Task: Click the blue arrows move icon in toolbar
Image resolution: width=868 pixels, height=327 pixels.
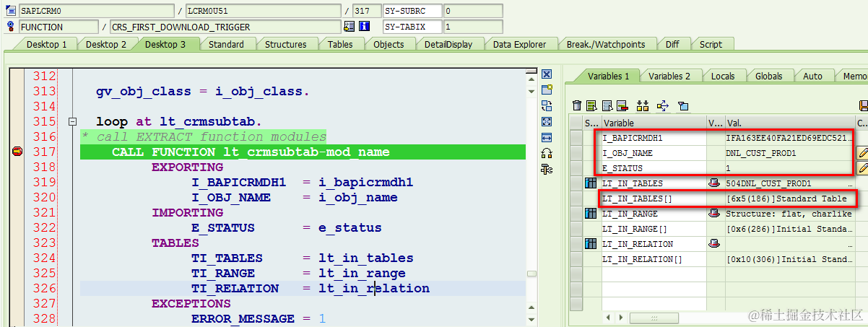Action: tap(663, 106)
